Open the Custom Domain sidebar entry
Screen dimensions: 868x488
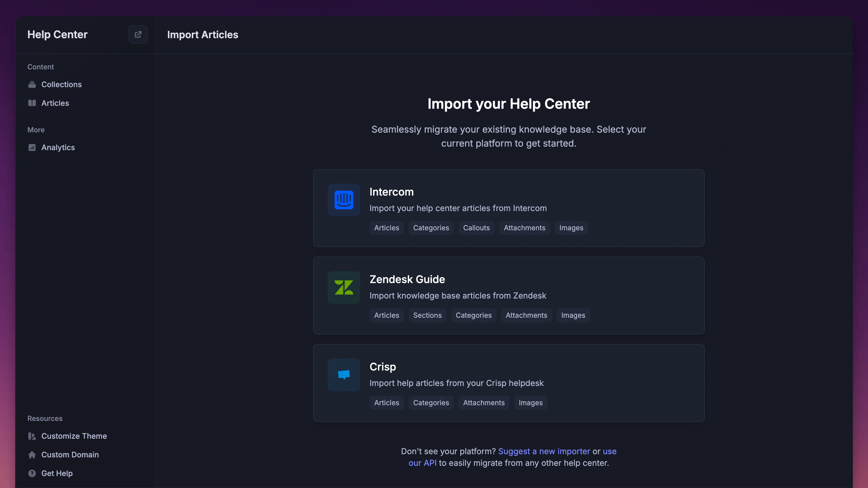pyautogui.click(x=70, y=455)
